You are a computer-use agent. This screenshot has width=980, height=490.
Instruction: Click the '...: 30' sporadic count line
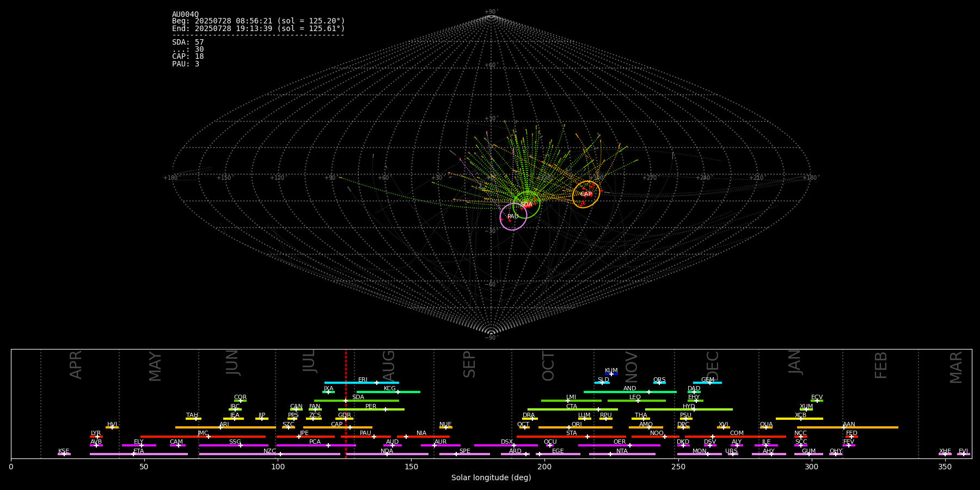click(x=188, y=49)
